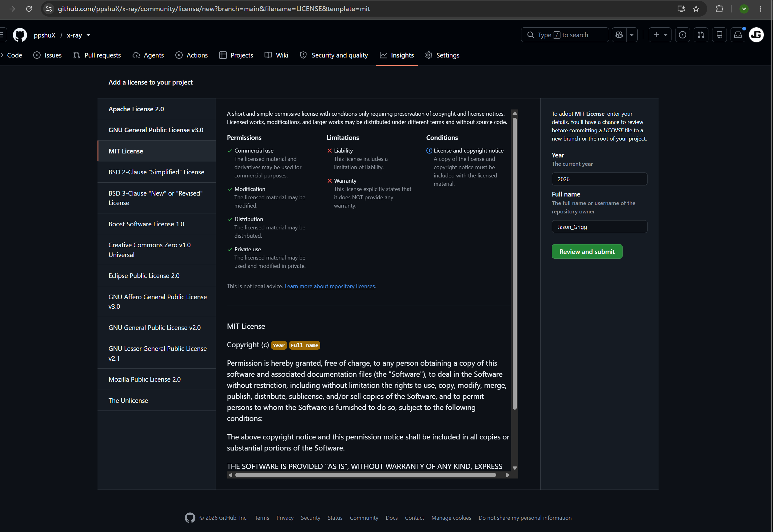773x532 pixels.
Task: Click down arrow of license preview scrollbar
Action: [514, 468]
